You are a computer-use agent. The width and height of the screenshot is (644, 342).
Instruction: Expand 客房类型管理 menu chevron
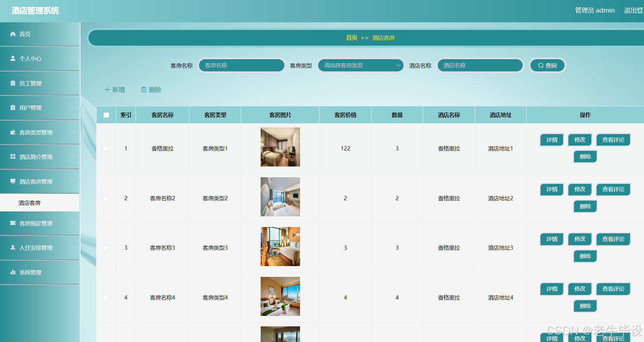point(72,132)
